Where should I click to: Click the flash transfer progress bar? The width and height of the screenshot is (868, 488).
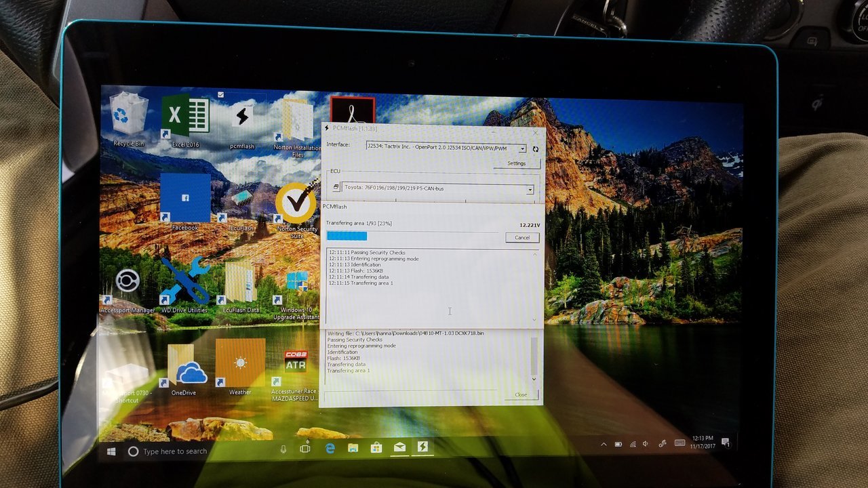pos(412,236)
